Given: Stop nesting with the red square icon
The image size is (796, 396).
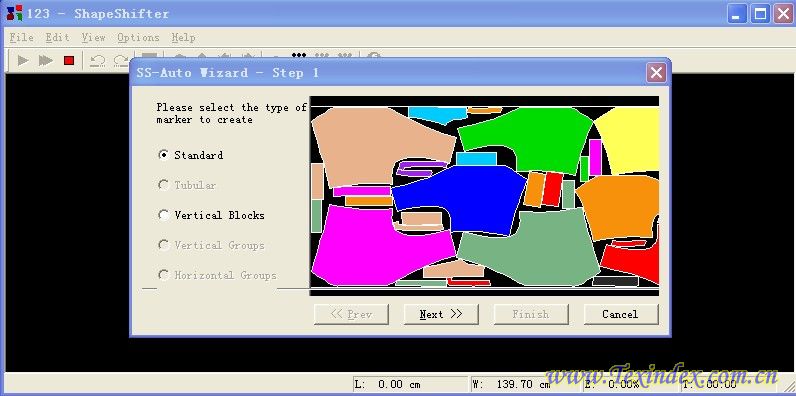Looking at the screenshot, I should (69, 61).
